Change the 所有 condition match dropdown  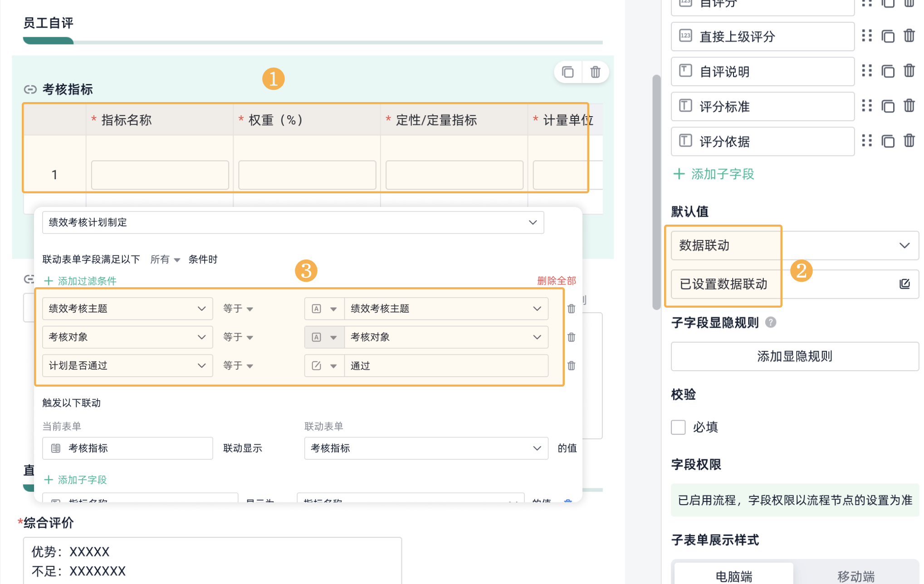165,260
